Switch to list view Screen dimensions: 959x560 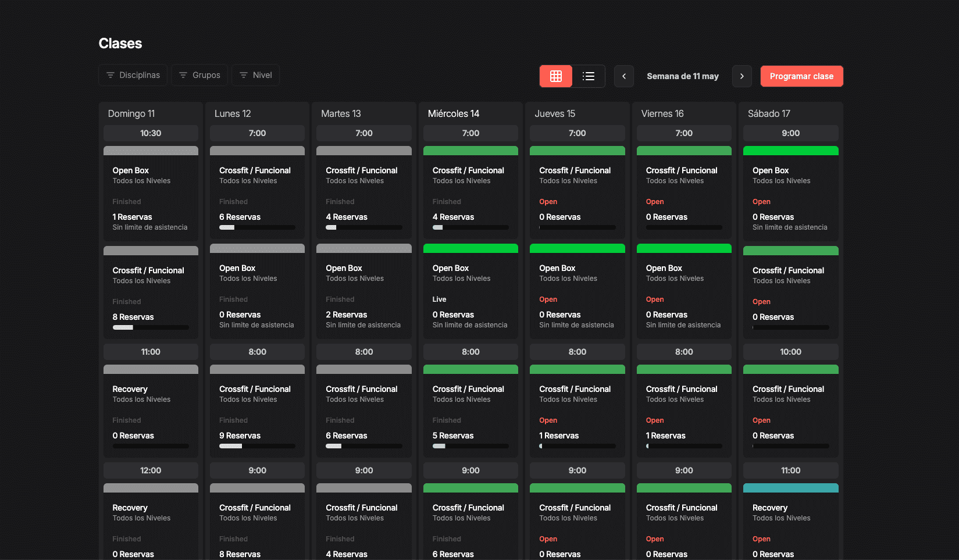pyautogui.click(x=589, y=76)
